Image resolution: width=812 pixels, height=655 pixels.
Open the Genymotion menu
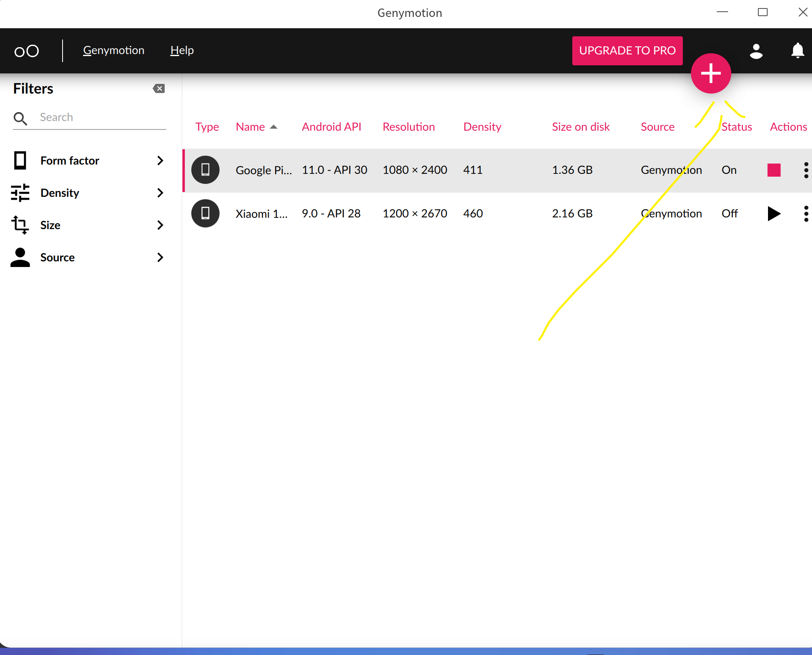click(114, 50)
